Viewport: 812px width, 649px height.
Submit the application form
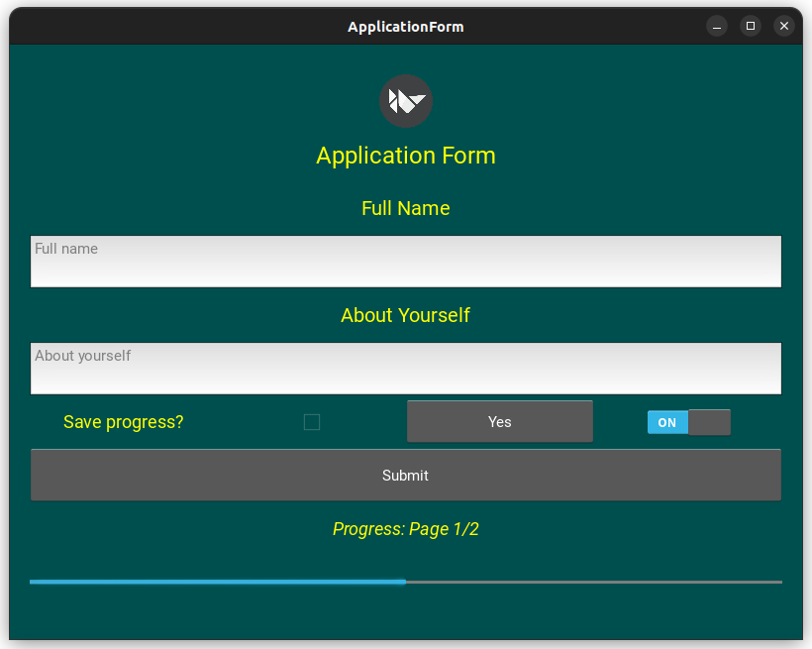(x=405, y=475)
